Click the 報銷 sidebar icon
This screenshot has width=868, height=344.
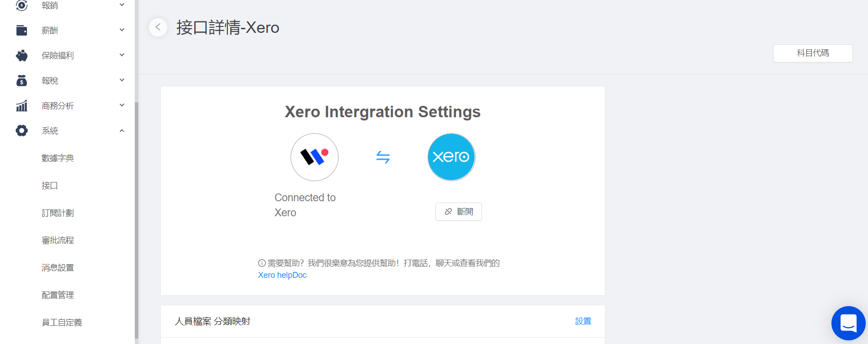(x=21, y=5)
